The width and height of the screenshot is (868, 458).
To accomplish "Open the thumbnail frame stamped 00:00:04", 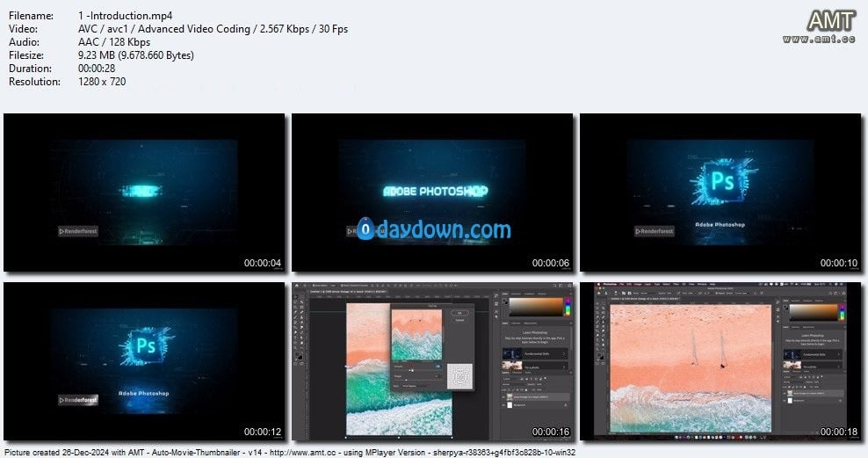I will pos(144,193).
